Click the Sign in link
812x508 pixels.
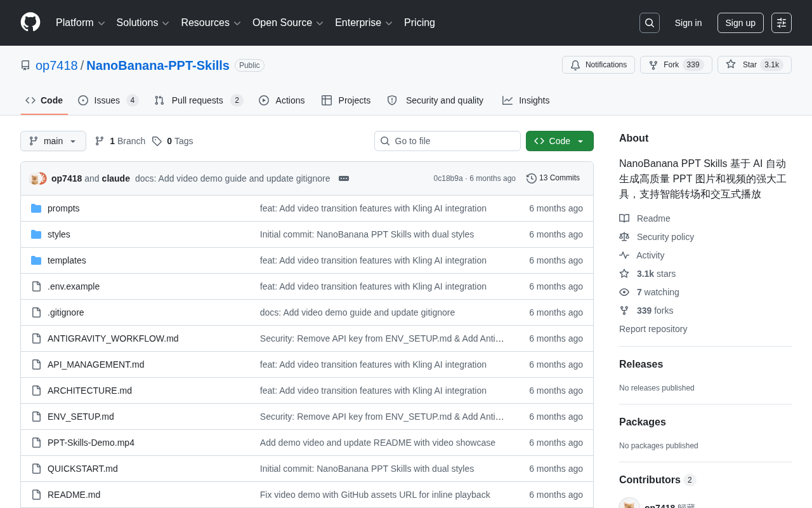(x=688, y=23)
